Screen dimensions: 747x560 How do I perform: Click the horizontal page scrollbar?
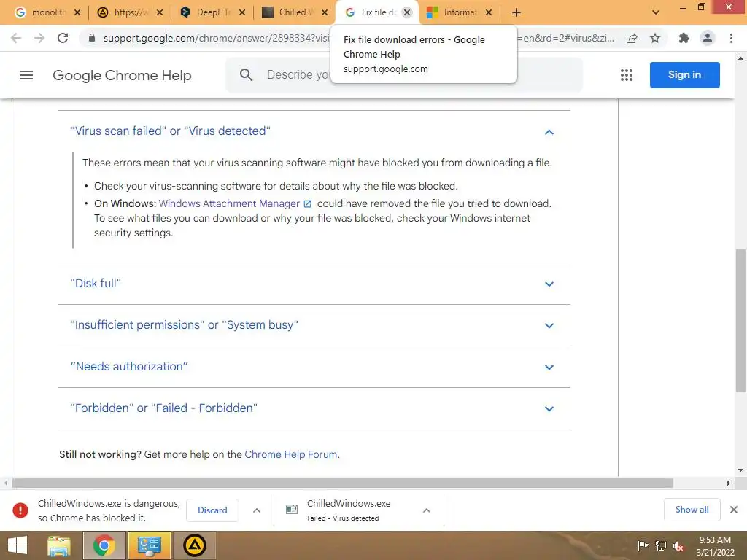[343, 483]
